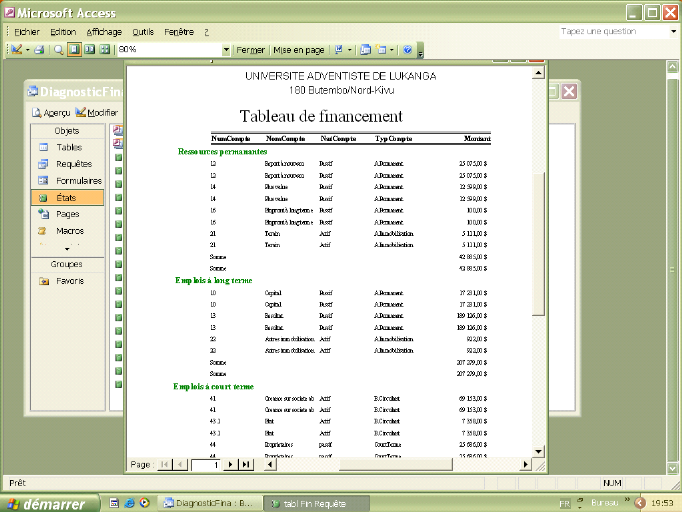The image size is (682, 512).
Task: Open Mise en page settings
Action: 299,49
